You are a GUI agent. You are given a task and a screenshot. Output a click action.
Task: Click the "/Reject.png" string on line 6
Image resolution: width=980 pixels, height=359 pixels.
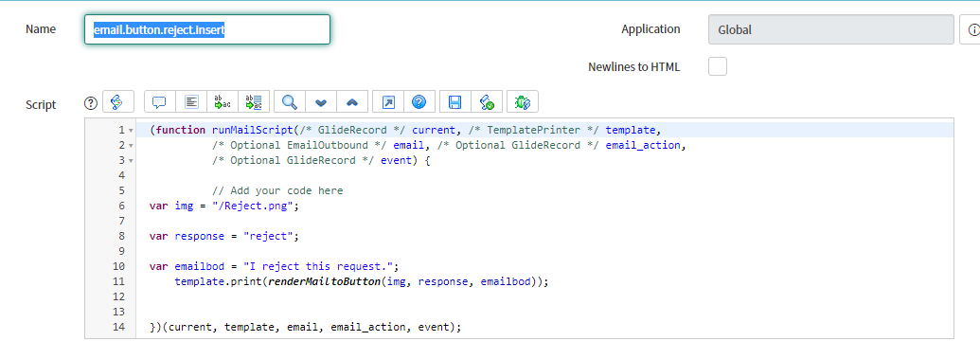(253, 206)
